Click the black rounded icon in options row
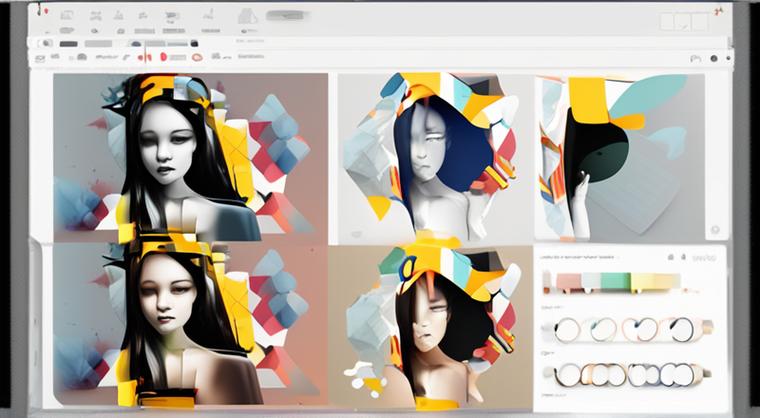 coord(194,43)
